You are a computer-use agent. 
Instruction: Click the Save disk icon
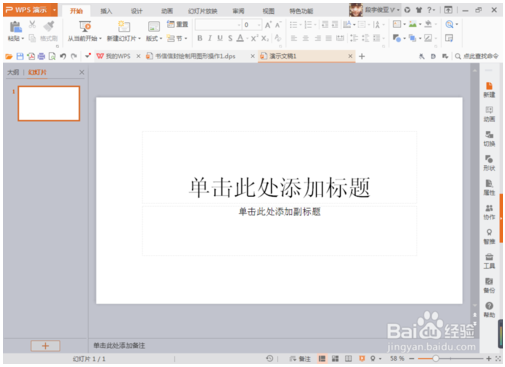[x=20, y=56]
